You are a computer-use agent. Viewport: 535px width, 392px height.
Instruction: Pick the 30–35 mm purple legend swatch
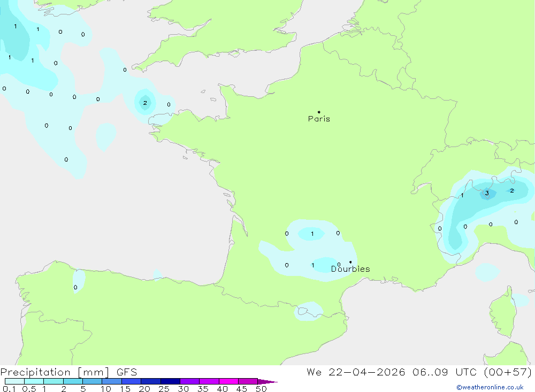pyautogui.click(x=190, y=381)
